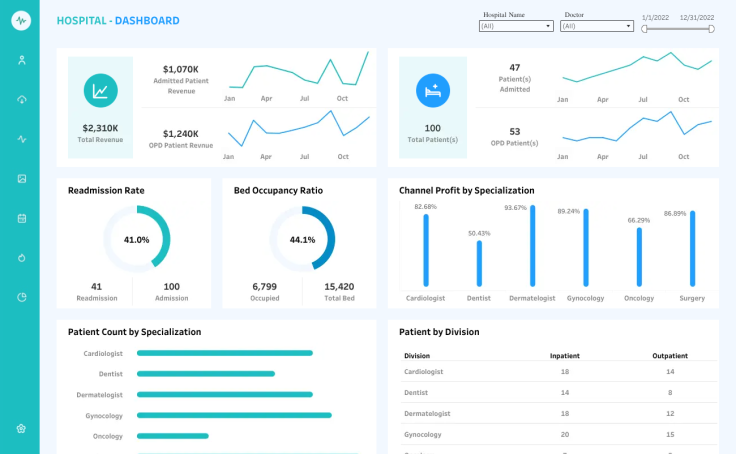The image size is (736, 454).
Task: Open the image gallery icon in sidebar
Action: (x=22, y=178)
